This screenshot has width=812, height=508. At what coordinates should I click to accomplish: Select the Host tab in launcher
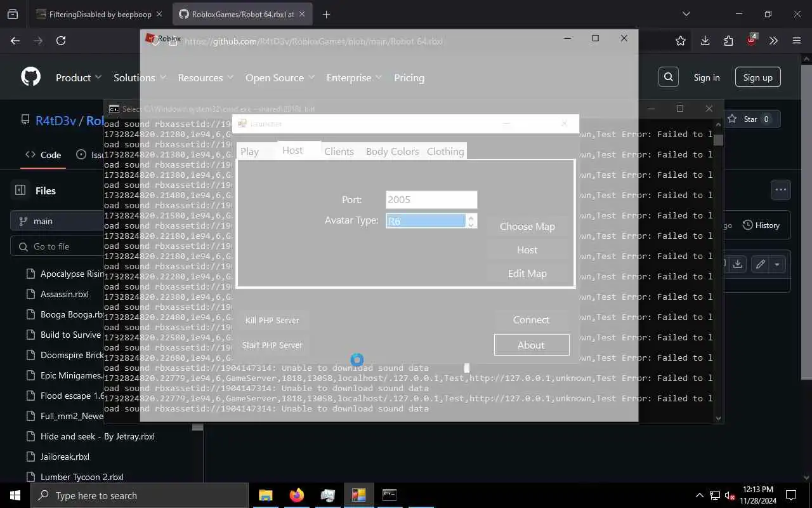(292, 150)
